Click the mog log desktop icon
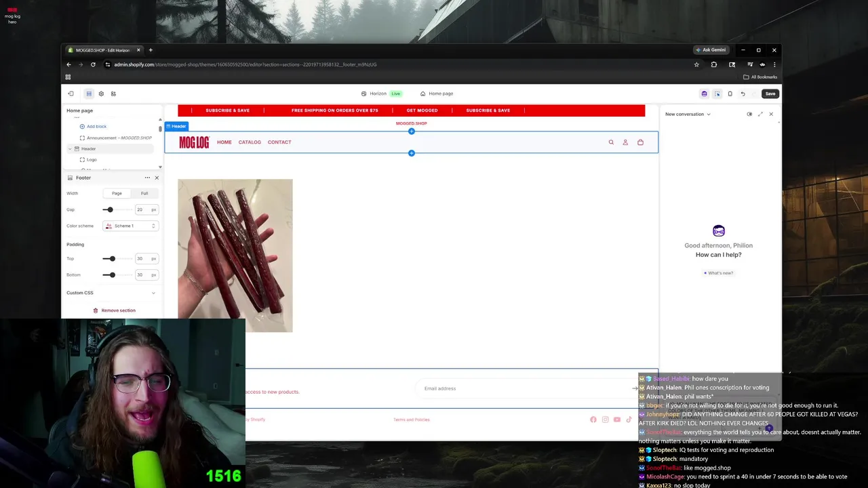Viewport: 868px width, 488px height. (x=12, y=16)
